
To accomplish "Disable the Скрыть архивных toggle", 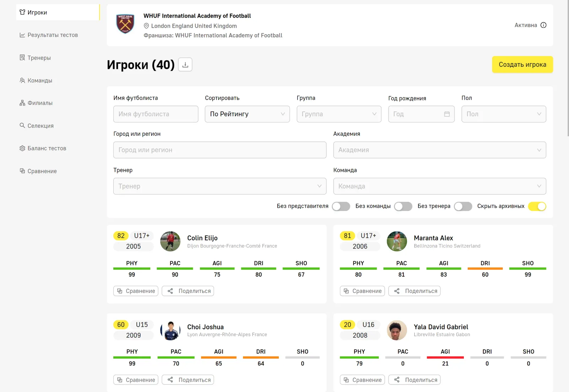I will click(x=537, y=206).
